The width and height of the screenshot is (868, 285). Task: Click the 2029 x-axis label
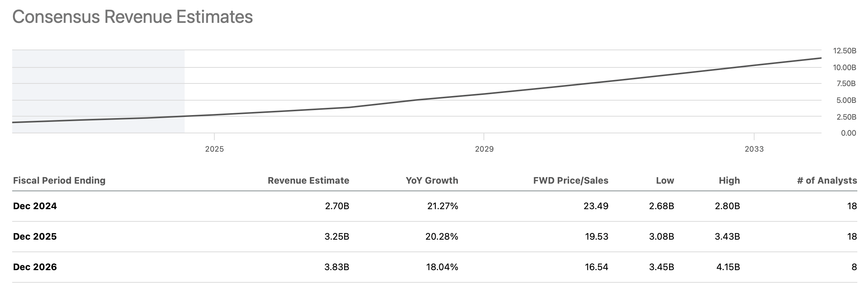484,149
